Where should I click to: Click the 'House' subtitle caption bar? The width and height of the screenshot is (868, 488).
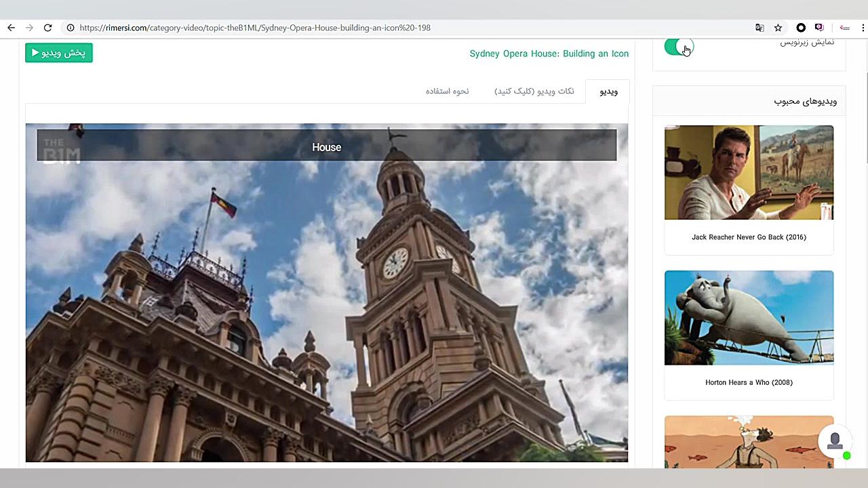327,145
